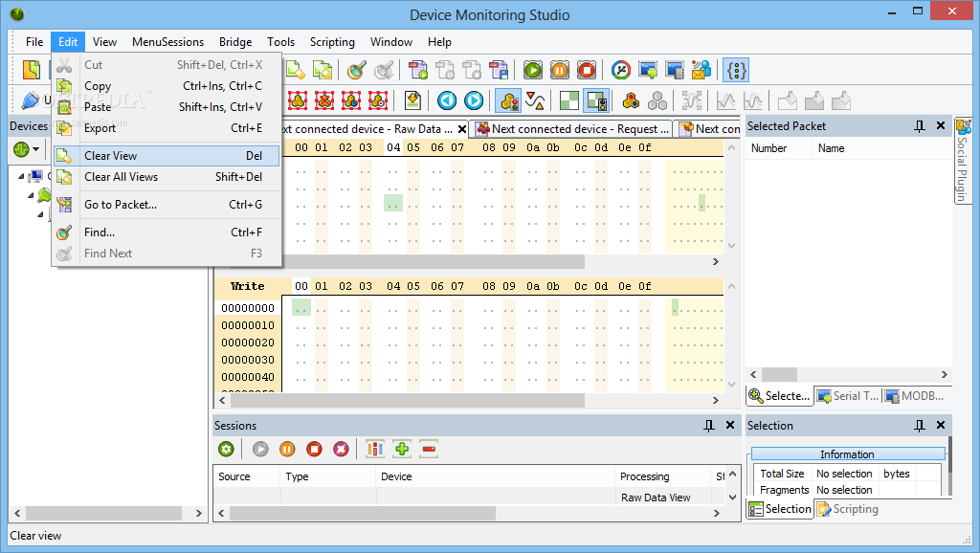Switch to the Next connected device - Request tab
This screenshot has height=553, width=980.
pos(572,129)
